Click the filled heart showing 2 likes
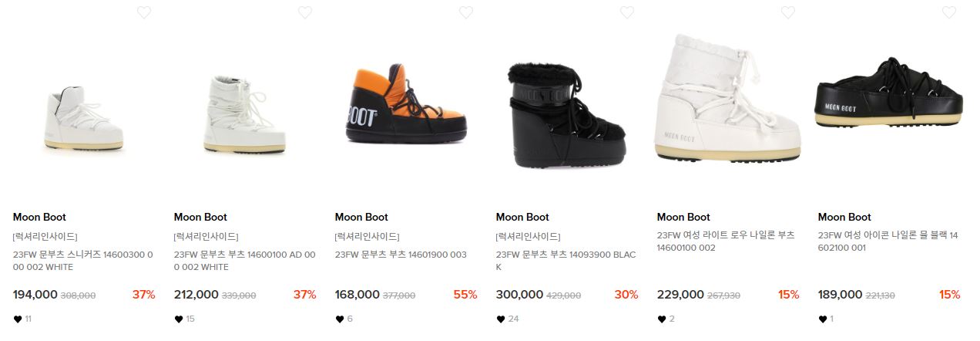The width and height of the screenshot is (980, 341). pyautogui.click(x=661, y=319)
